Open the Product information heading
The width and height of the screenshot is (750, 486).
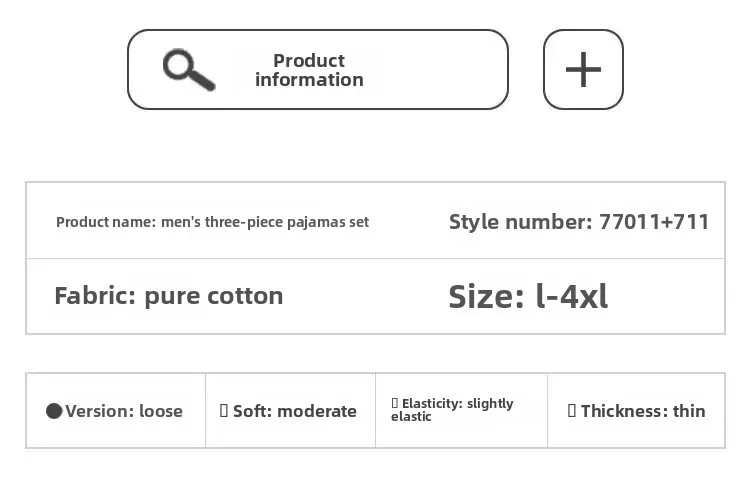pyautogui.click(x=309, y=70)
